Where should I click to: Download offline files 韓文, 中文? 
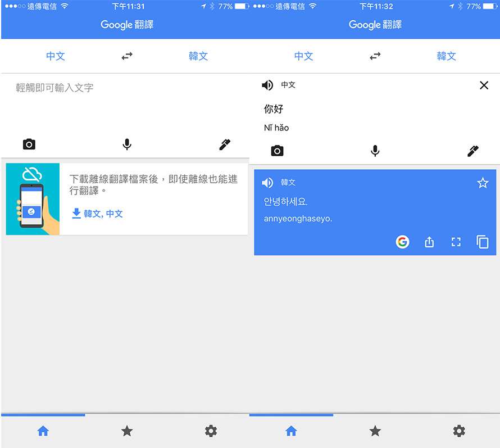click(98, 214)
